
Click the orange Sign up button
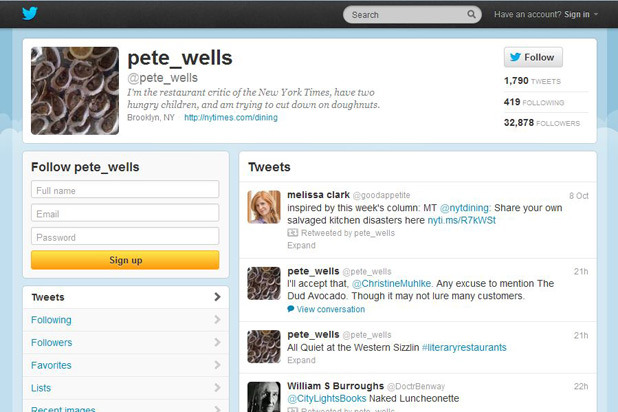point(125,260)
